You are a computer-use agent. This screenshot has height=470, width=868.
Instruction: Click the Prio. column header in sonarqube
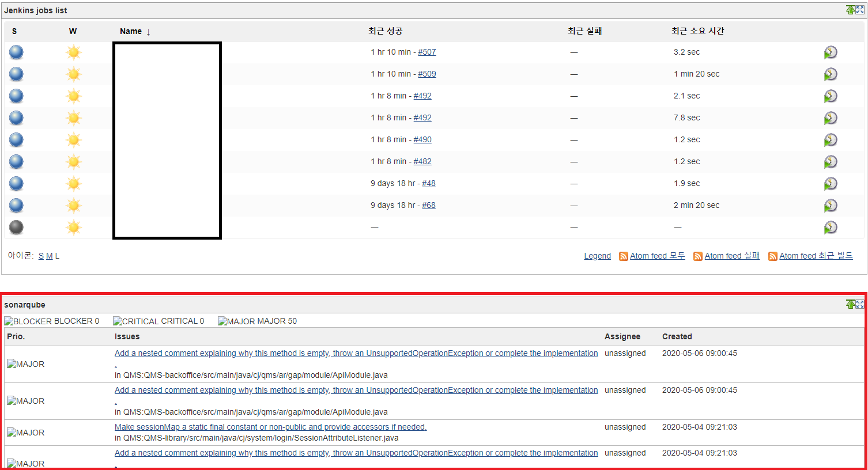tap(16, 336)
